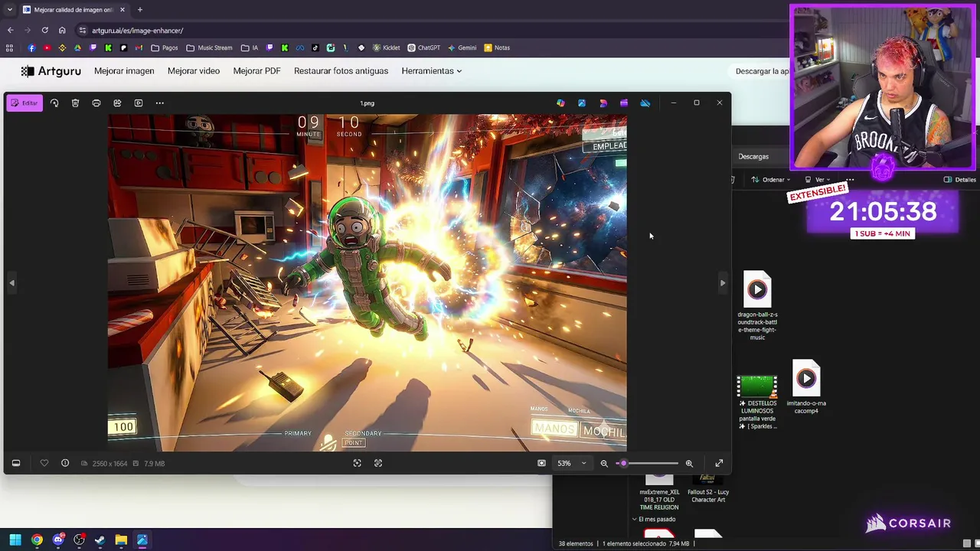Viewport: 980px width, 551px height.
Task: Open Ver dropdown in Explorer
Action: pyautogui.click(x=817, y=180)
